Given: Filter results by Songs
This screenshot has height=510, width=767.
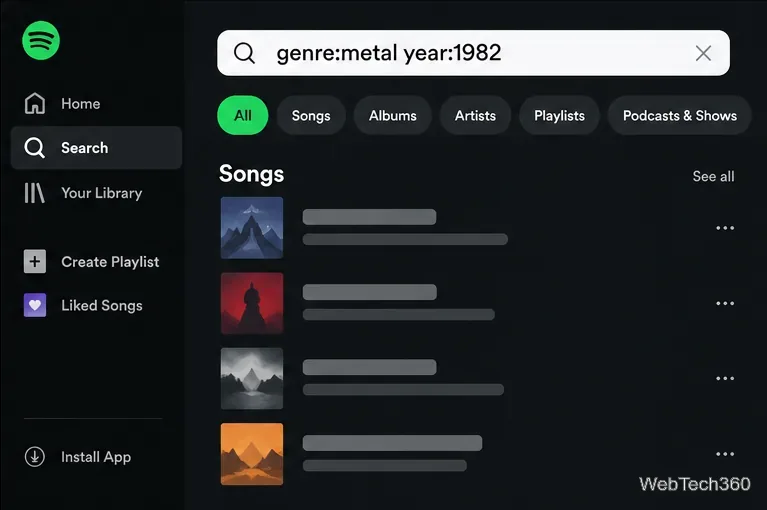Looking at the screenshot, I should [x=311, y=115].
